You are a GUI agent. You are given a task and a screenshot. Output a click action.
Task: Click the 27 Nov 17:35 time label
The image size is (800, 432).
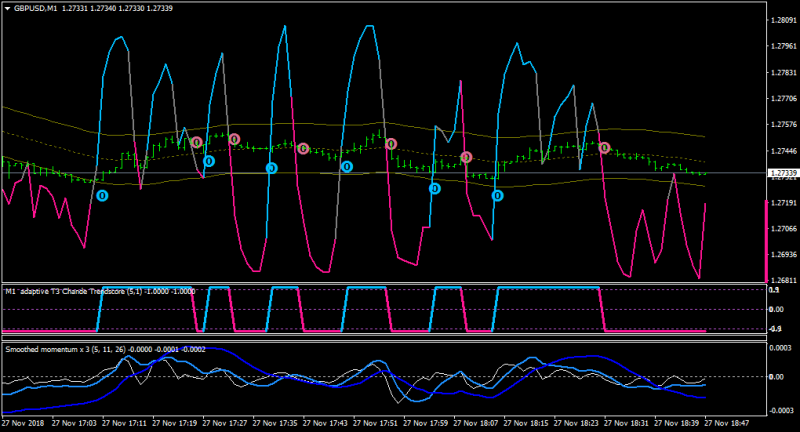click(x=275, y=423)
